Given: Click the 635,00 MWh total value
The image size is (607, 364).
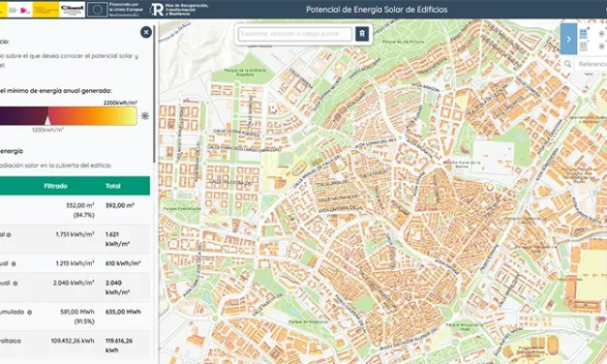Looking at the screenshot, I should coord(123,312).
